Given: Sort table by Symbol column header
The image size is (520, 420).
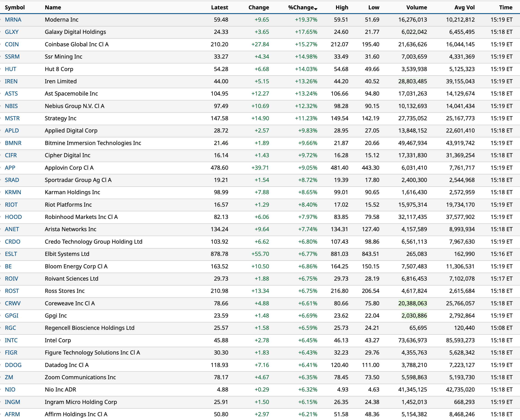Looking at the screenshot, I should pyautogui.click(x=15, y=7).
